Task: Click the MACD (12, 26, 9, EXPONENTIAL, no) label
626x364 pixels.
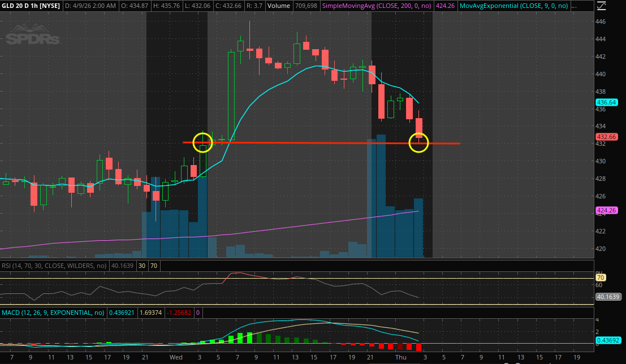Action: 53,313
